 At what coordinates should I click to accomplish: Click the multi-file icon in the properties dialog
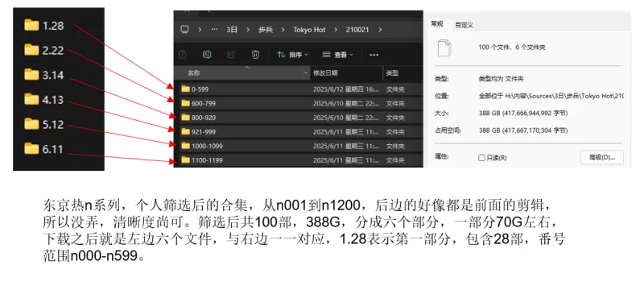coord(445,48)
